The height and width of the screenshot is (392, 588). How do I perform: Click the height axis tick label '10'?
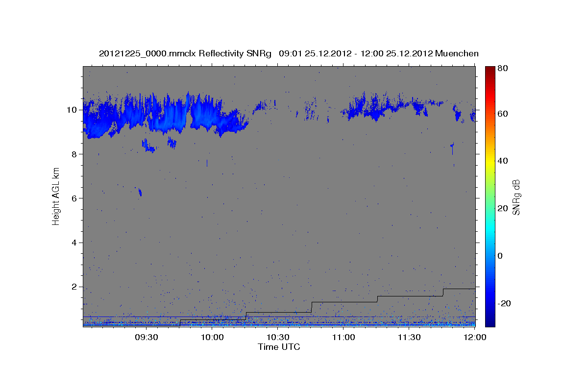click(72, 110)
